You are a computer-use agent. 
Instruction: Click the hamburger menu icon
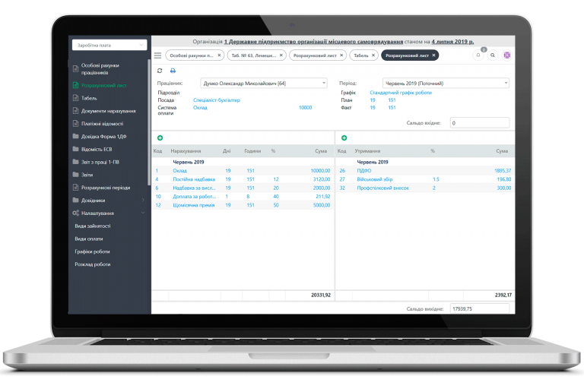(x=157, y=55)
